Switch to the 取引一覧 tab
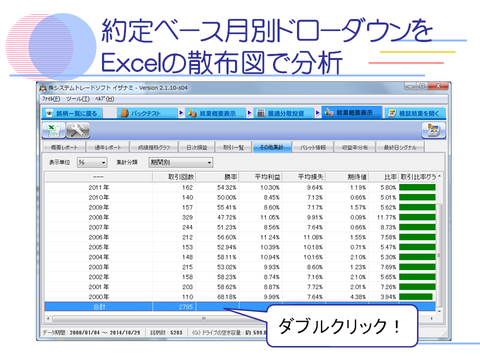 pyautogui.click(x=234, y=147)
